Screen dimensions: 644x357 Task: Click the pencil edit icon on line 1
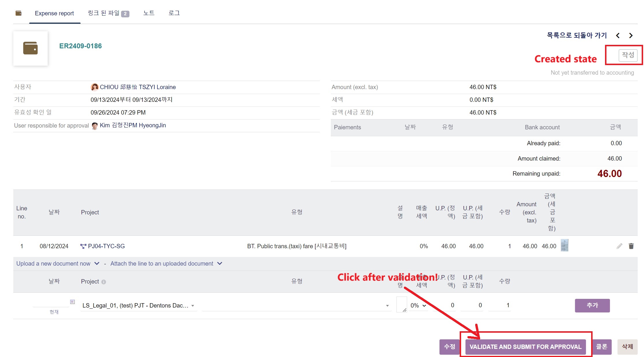[x=619, y=246]
